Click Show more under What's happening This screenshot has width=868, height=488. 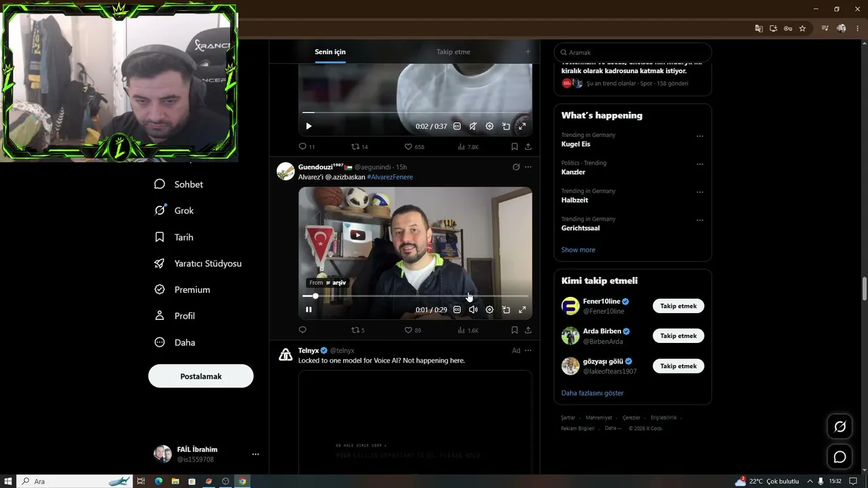[578, 249]
